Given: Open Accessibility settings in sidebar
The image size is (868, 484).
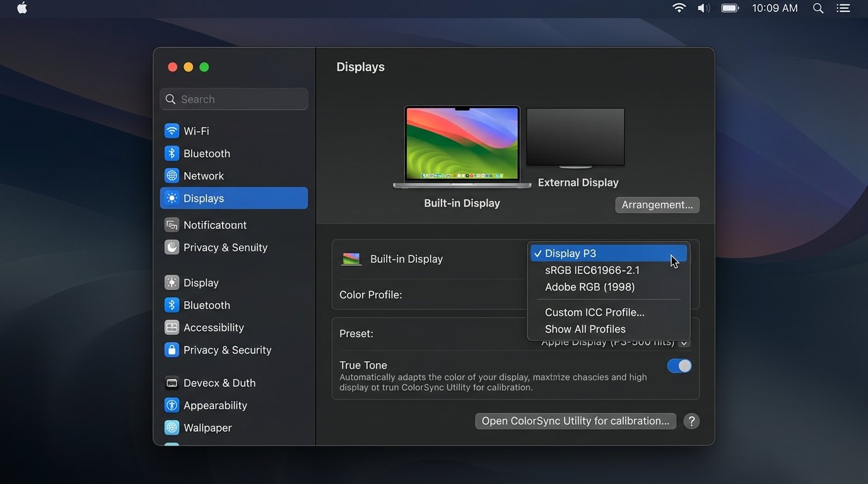Looking at the screenshot, I should coord(234,328).
